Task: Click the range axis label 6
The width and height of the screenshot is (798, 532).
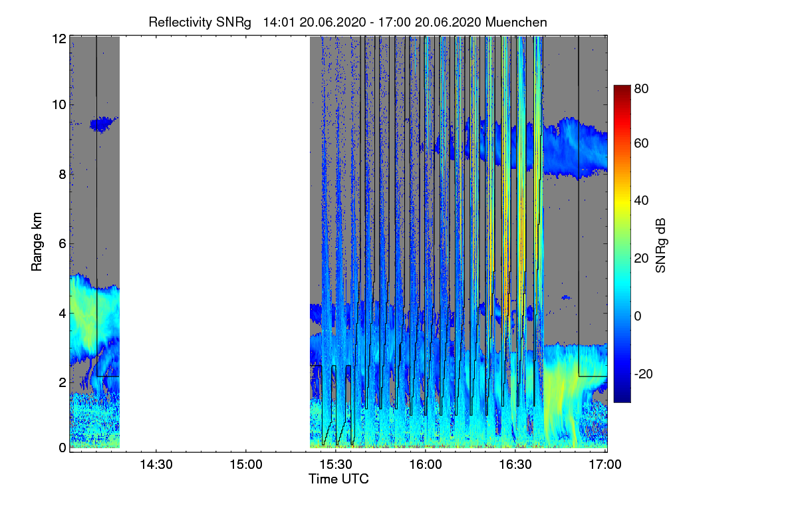Action: tap(62, 244)
